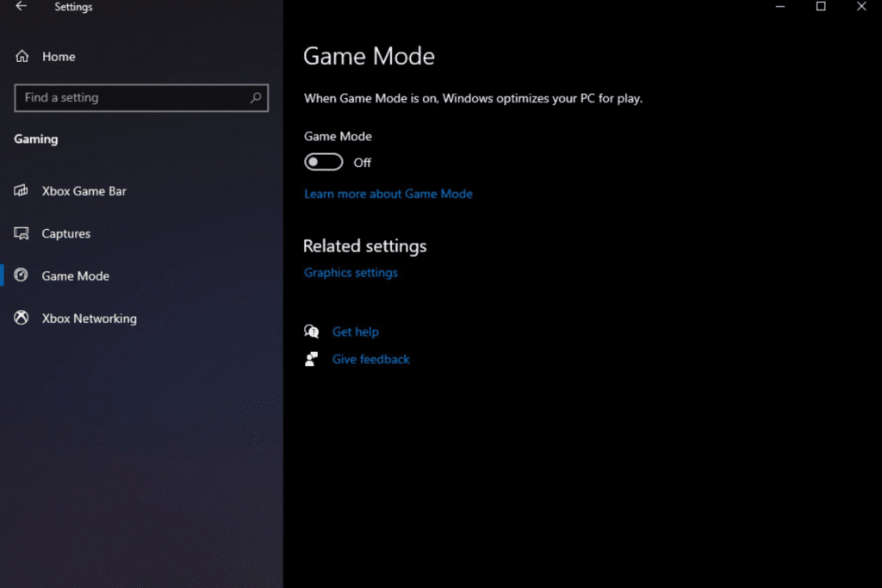Click the Related settings heading
This screenshot has width=882, height=588.
point(364,246)
